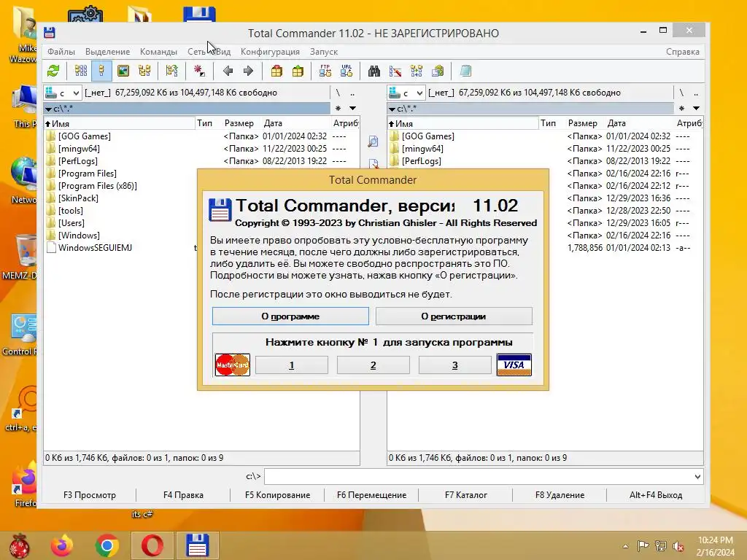Sort right panel by Дата column header

coord(639,123)
